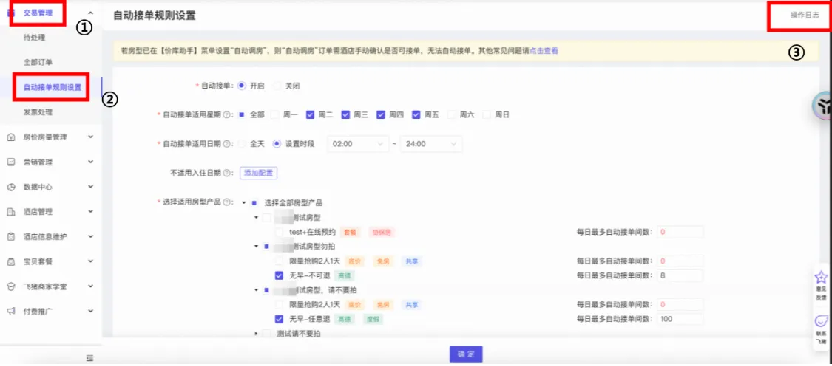Click the 担保房 tag on test+在线预约 row
Viewport: 832px width, 366px height.
click(382, 232)
